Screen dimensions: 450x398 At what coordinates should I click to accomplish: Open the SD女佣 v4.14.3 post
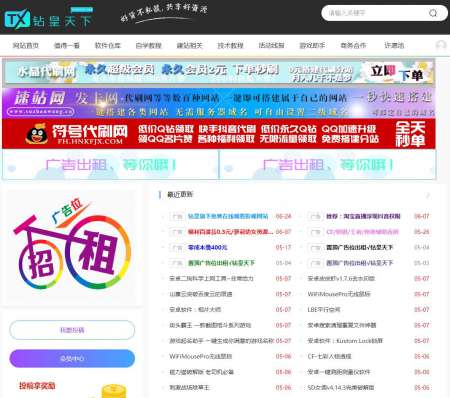[341, 387]
